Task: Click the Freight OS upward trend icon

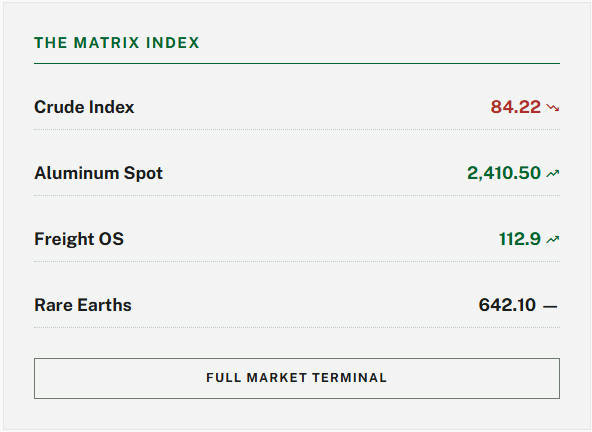Action: (x=553, y=239)
